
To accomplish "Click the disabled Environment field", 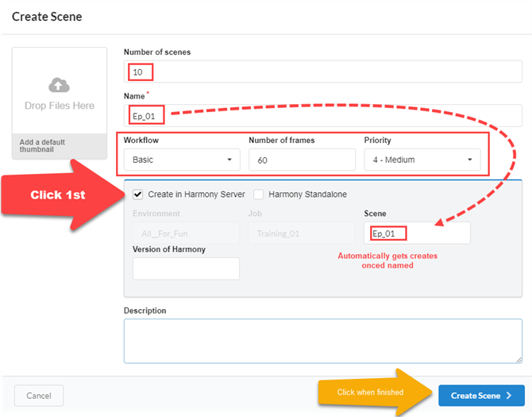I will pos(186,233).
